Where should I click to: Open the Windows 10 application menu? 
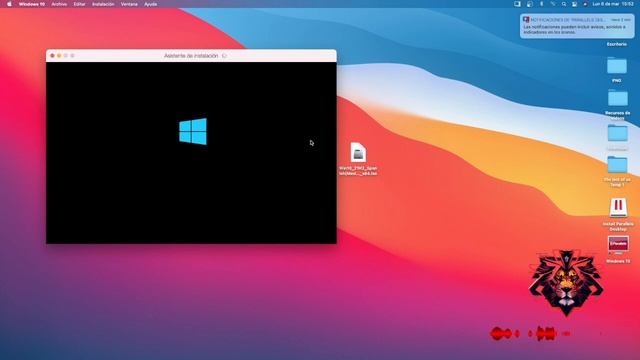click(32, 4)
